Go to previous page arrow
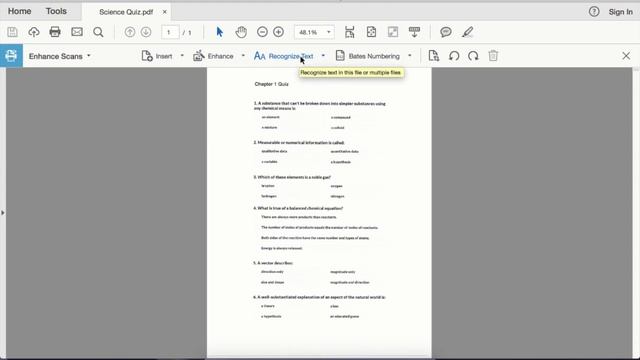Image resolution: width=640 pixels, height=360 pixels. pos(130,32)
